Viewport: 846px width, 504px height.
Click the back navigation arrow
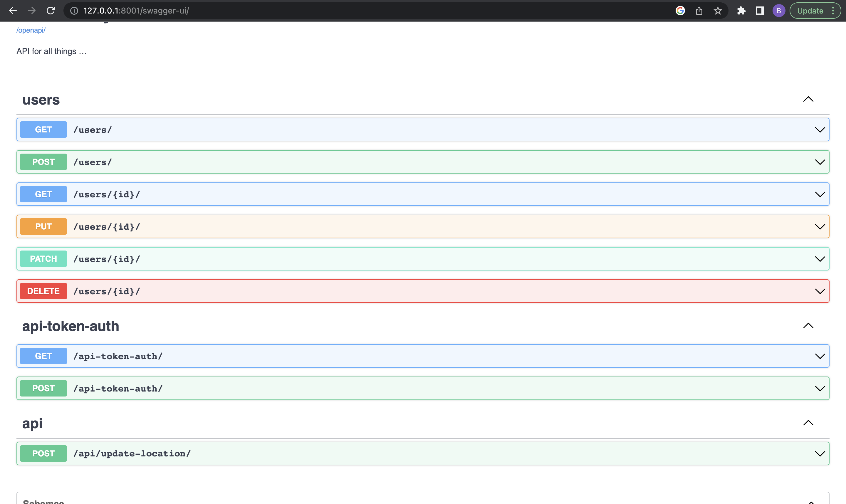(13, 11)
